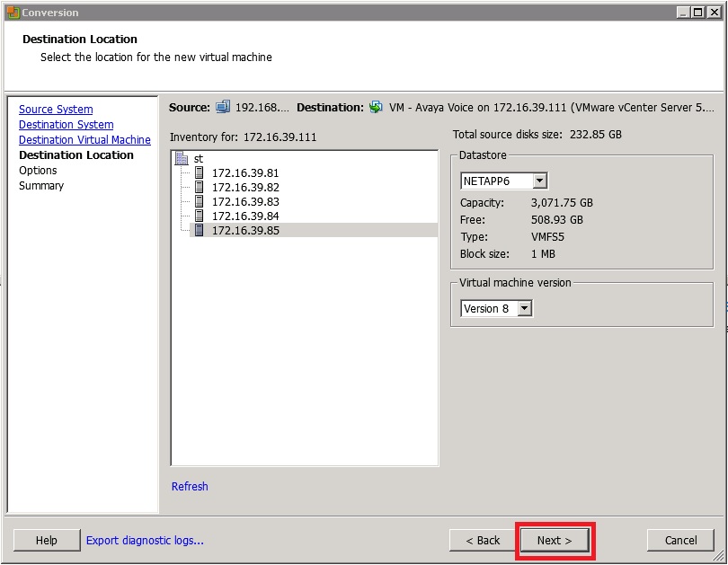Click the 1 MB block size value

pos(543,254)
